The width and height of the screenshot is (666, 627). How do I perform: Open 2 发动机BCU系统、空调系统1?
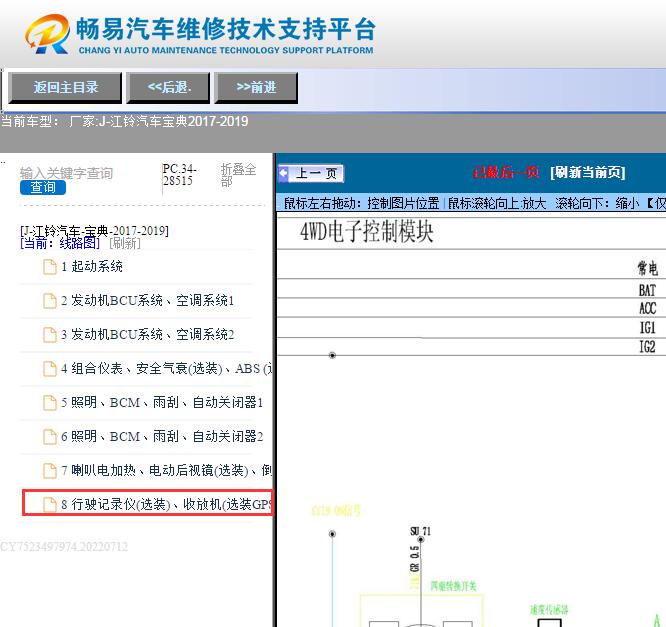[x=147, y=300]
